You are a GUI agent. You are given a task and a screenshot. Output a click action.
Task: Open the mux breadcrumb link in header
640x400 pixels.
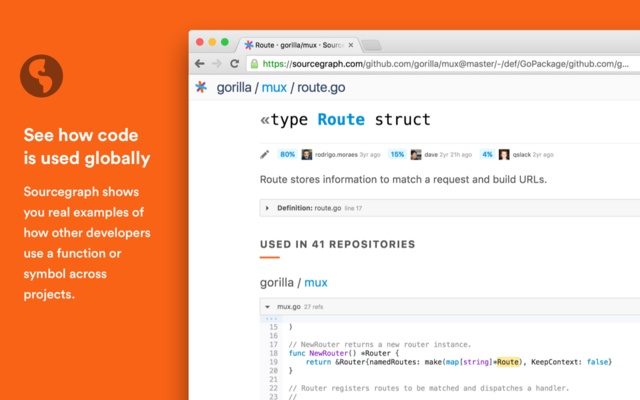[274, 87]
